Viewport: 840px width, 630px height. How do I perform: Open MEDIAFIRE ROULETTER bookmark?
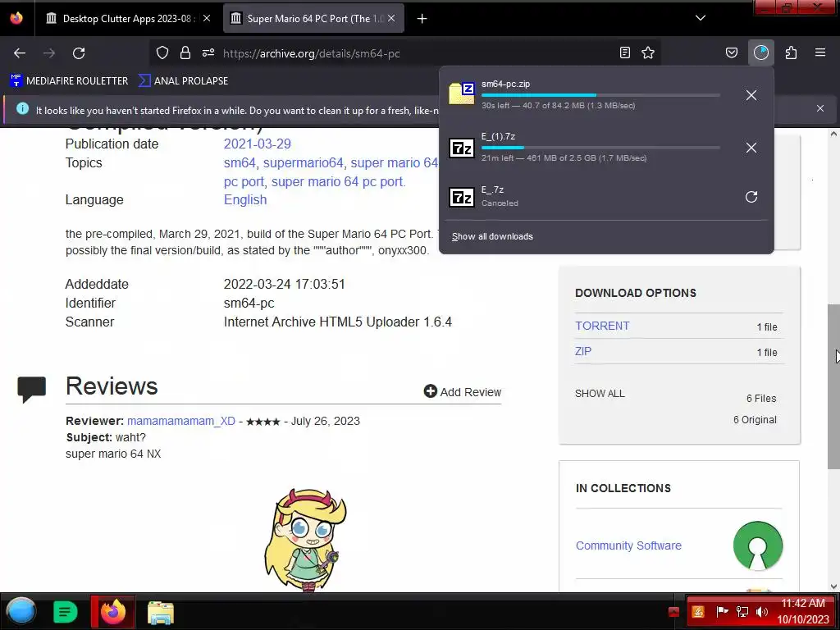point(69,81)
